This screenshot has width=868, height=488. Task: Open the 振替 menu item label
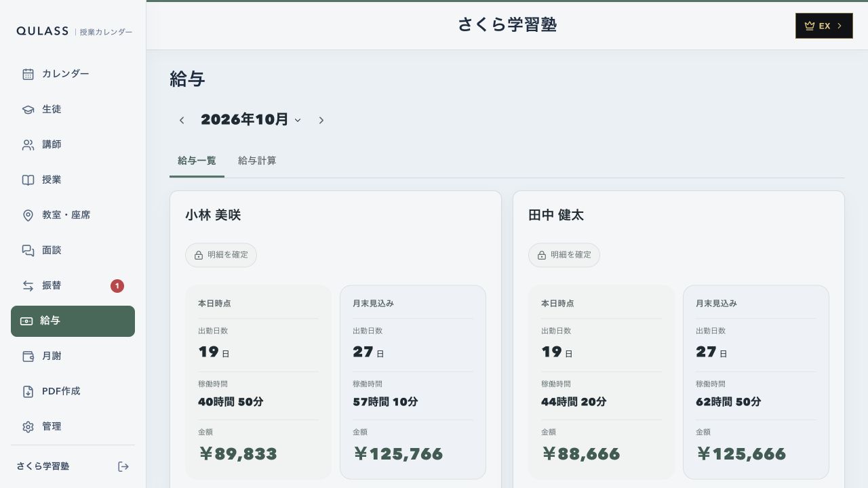[x=52, y=285]
